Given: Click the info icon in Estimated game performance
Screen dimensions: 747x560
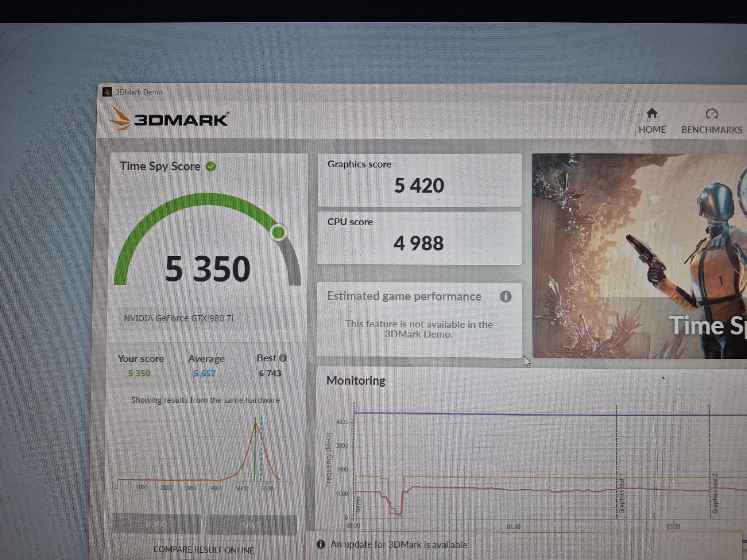Looking at the screenshot, I should (x=505, y=296).
